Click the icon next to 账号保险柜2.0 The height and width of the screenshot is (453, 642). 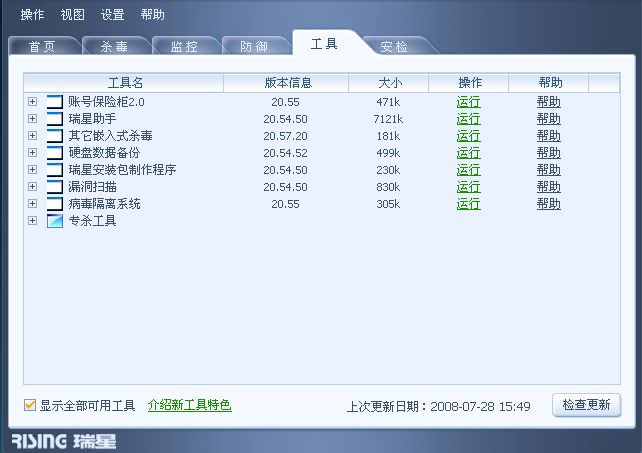[x=55, y=102]
